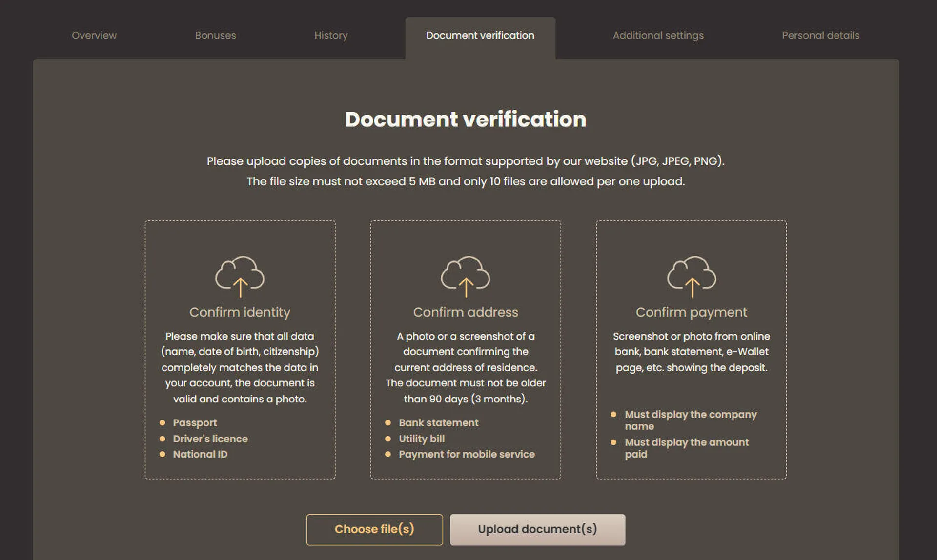Open the Additional settings tab
Image resolution: width=937 pixels, height=560 pixels.
658,35
